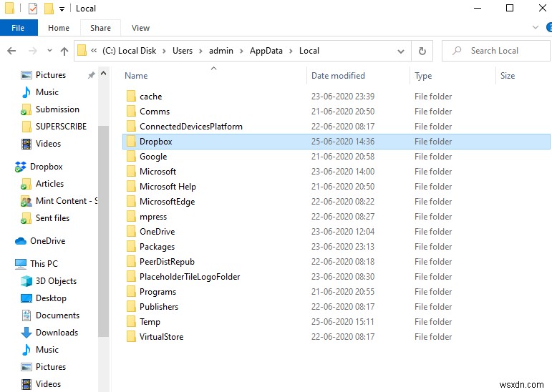The width and height of the screenshot is (552, 392).
Task: Open Music under Quick access
Action: click(47, 92)
